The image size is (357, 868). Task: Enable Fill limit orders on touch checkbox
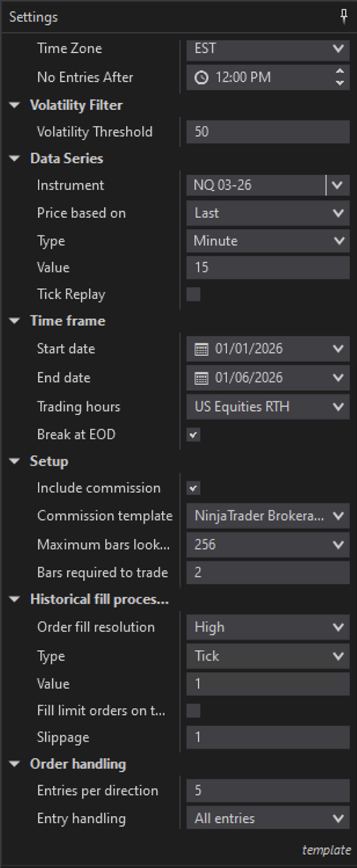pos(194,710)
